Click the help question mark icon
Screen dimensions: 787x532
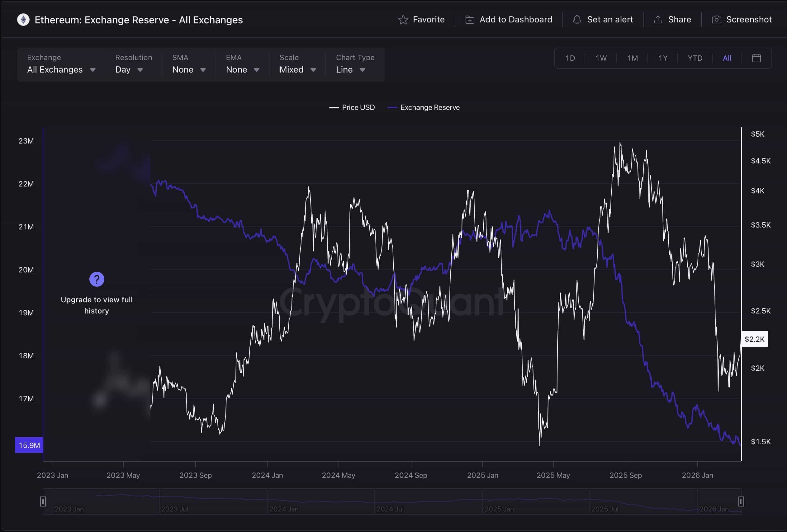[x=97, y=279]
